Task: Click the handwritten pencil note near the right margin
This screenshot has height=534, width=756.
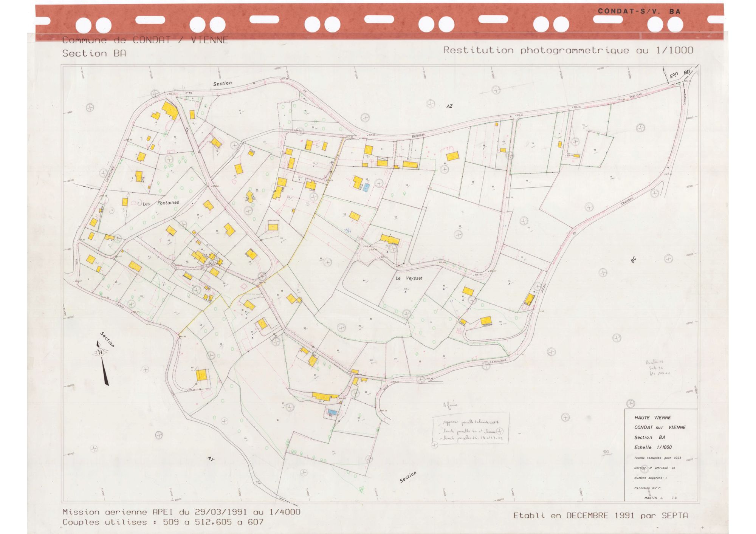Action: (x=657, y=367)
